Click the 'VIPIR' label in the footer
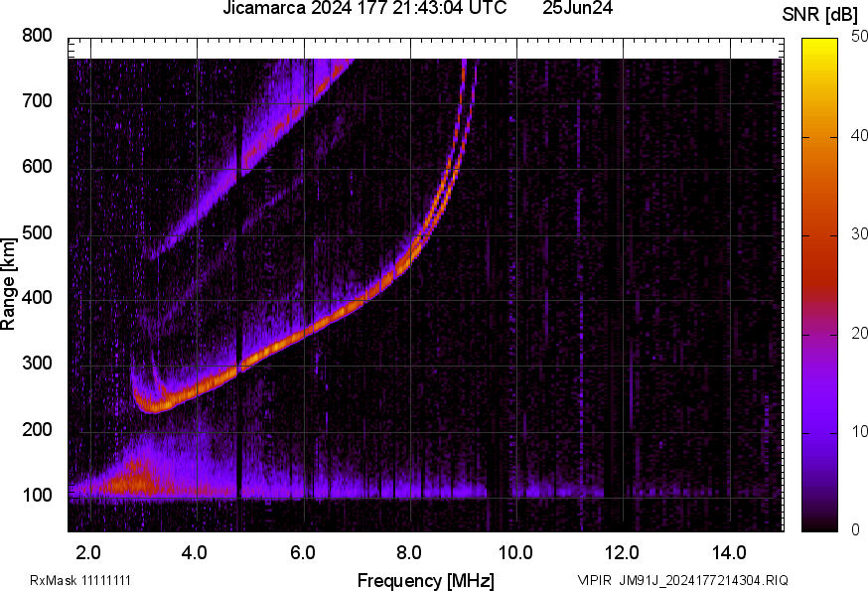This screenshot has width=868, height=591. point(595,580)
